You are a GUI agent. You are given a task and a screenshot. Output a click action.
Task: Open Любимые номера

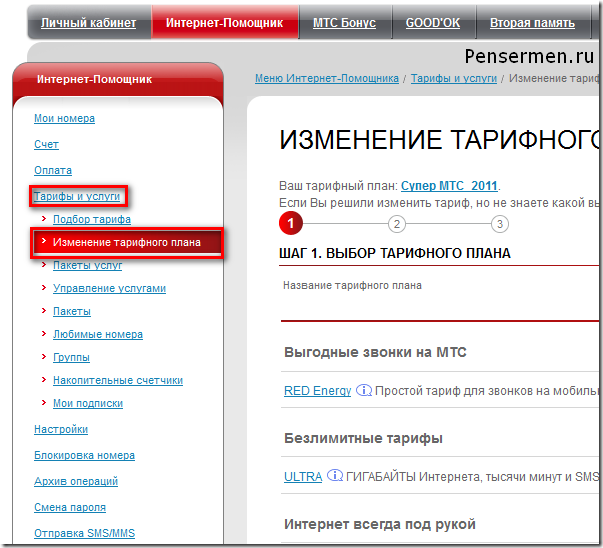98,334
